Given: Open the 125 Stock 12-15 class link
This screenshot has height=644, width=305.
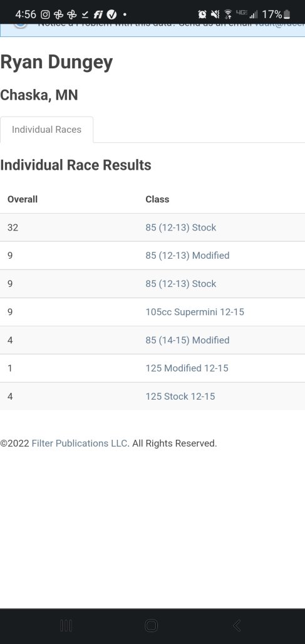Looking at the screenshot, I should pos(180,397).
